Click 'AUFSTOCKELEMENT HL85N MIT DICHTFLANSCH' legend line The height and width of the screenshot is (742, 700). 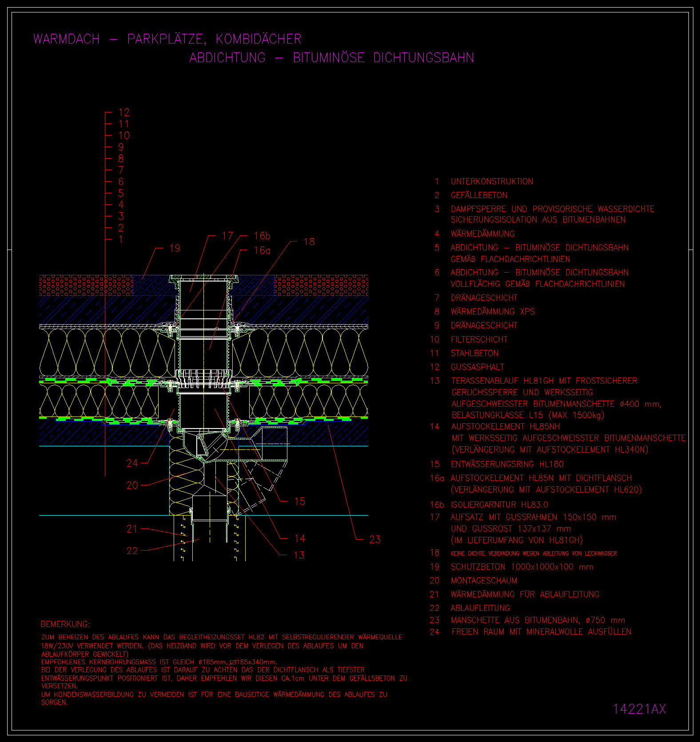tap(541, 478)
